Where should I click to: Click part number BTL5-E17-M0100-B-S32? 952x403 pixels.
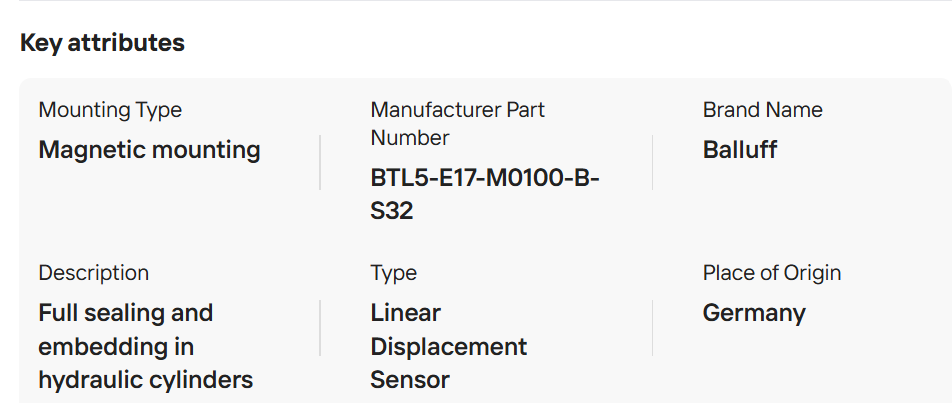pos(485,194)
